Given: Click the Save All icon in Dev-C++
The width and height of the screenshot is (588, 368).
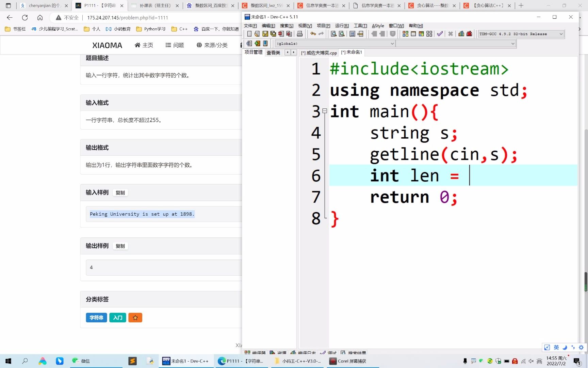Looking at the screenshot, I should pos(273,34).
